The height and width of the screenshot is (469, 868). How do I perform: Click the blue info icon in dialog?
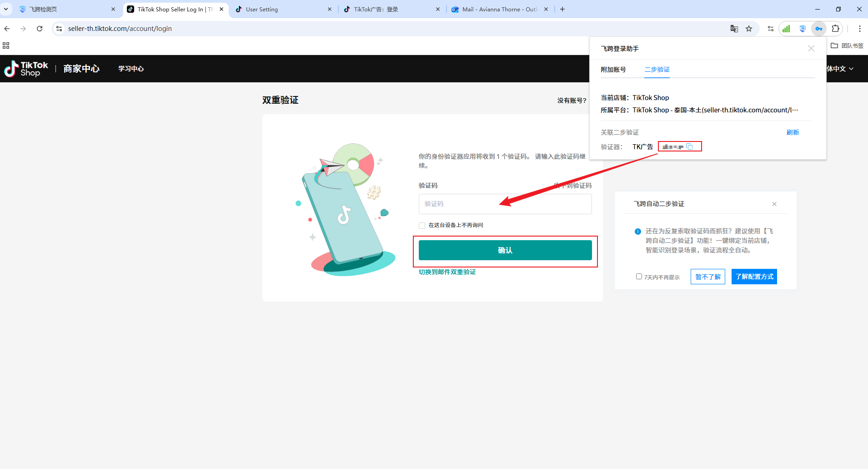(x=638, y=232)
